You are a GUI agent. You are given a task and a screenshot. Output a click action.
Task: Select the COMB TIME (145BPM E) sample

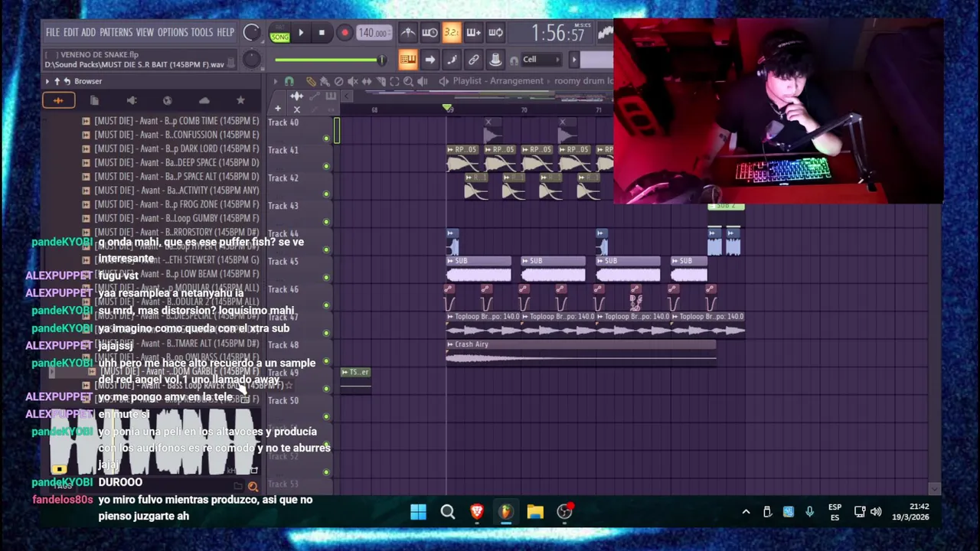point(170,121)
